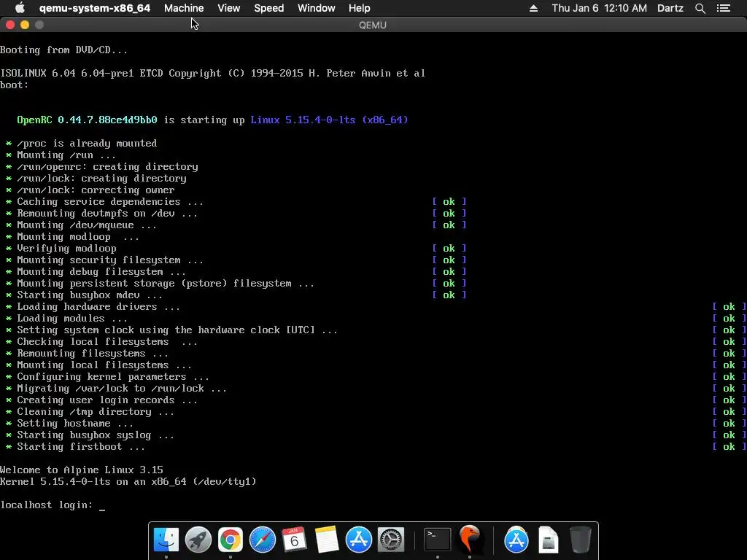Click the "Kernel 5.15.4-0-lts" line

coord(128,482)
